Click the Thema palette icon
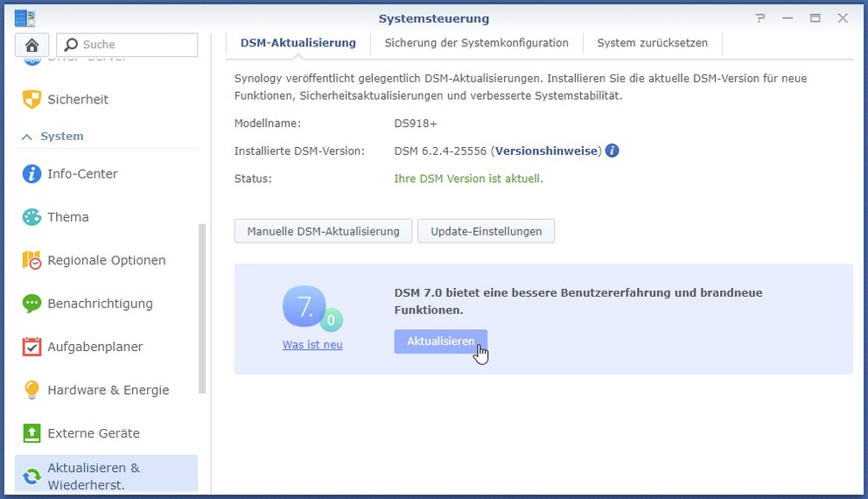The height and width of the screenshot is (499, 868). [x=31, y=217]
